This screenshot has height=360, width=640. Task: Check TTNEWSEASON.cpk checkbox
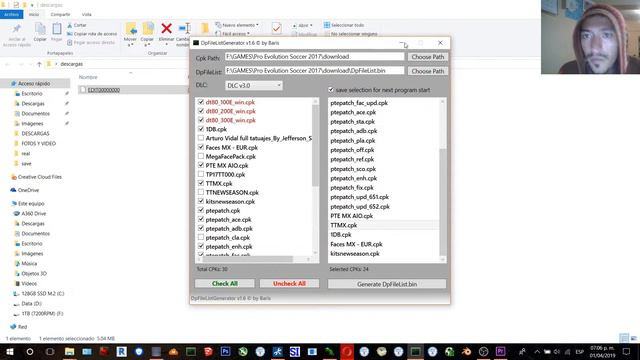200,192
